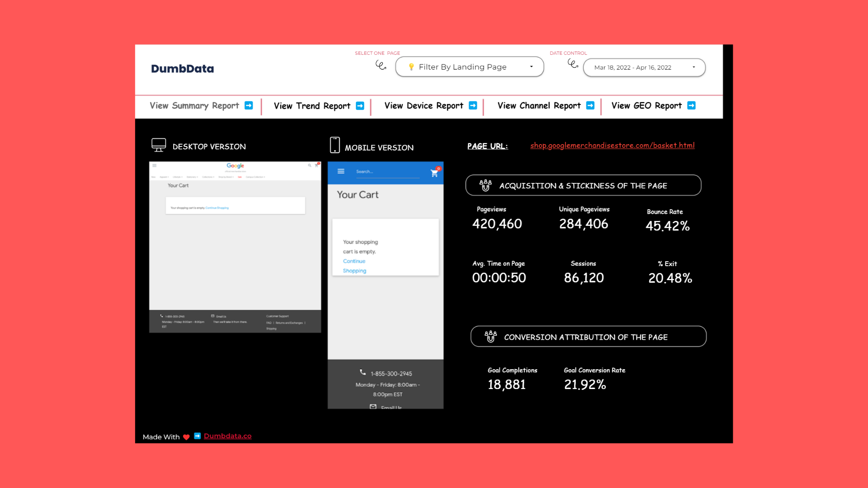This screenshot has height=488, width=868.
Task: Open the basket.html page URL link
Action: pos(612,145)
